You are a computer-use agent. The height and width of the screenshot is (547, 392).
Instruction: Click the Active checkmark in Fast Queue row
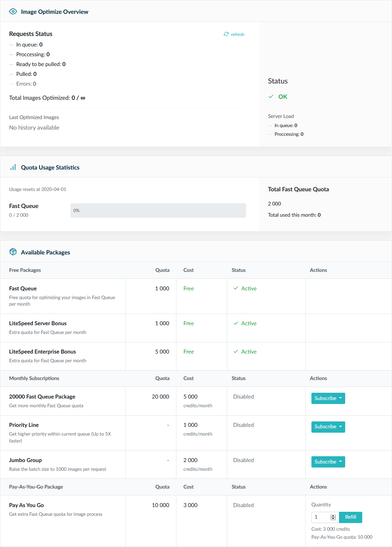(236, 288)
